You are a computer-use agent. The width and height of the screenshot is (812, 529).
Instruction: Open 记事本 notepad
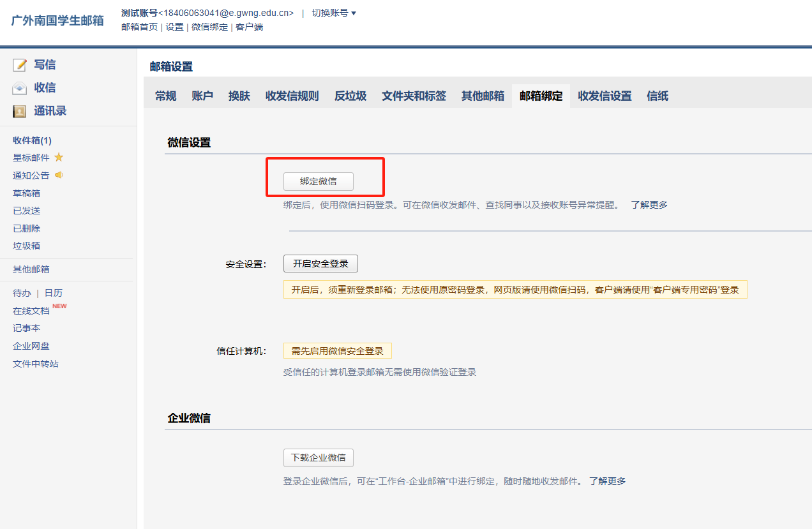(27, 328)
